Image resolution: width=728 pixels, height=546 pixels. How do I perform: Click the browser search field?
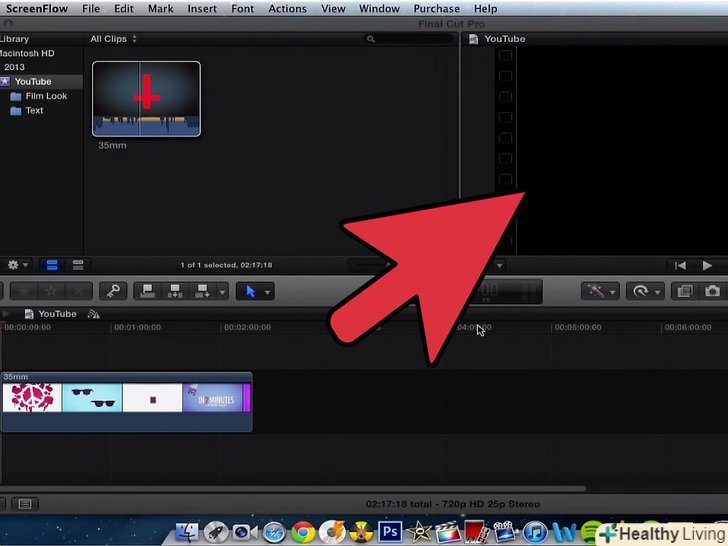(409, 39)
